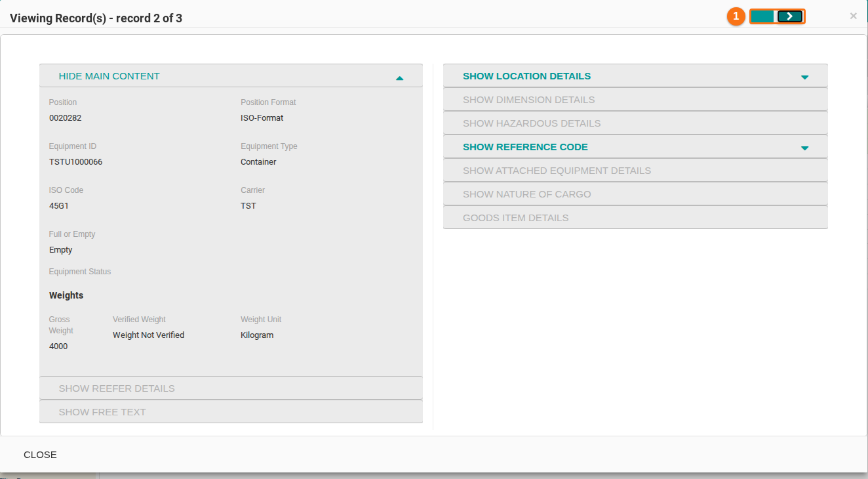Click the Equipment Type label
Image resolution: width=868 pixels, height=479 pixels.
click(x=269, y=146)
